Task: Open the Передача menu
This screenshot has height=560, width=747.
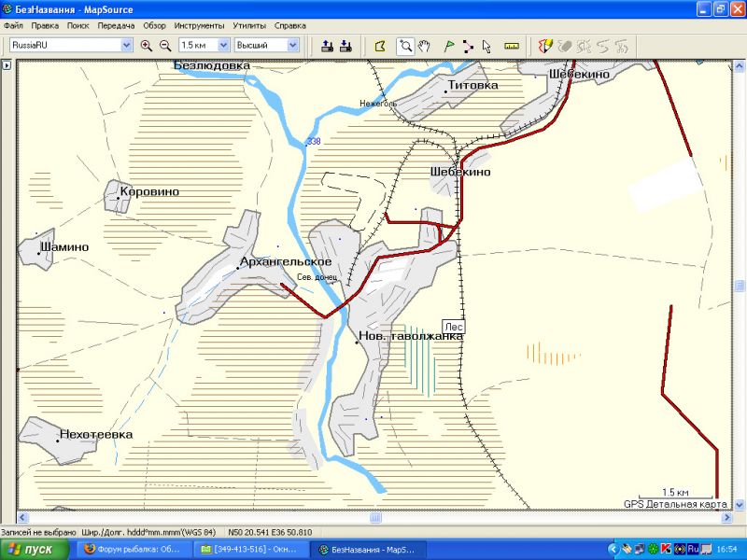Action: pyautogui.click(x=116, y=26)
